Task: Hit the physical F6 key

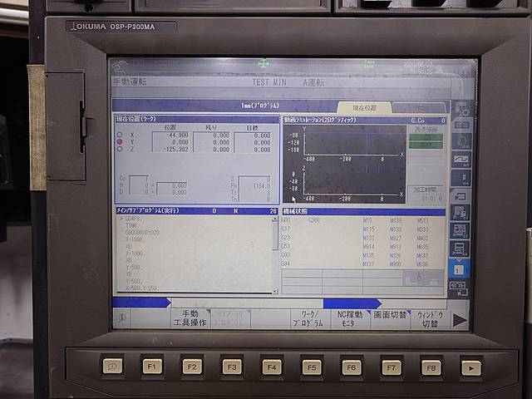Action: [352, 367]
